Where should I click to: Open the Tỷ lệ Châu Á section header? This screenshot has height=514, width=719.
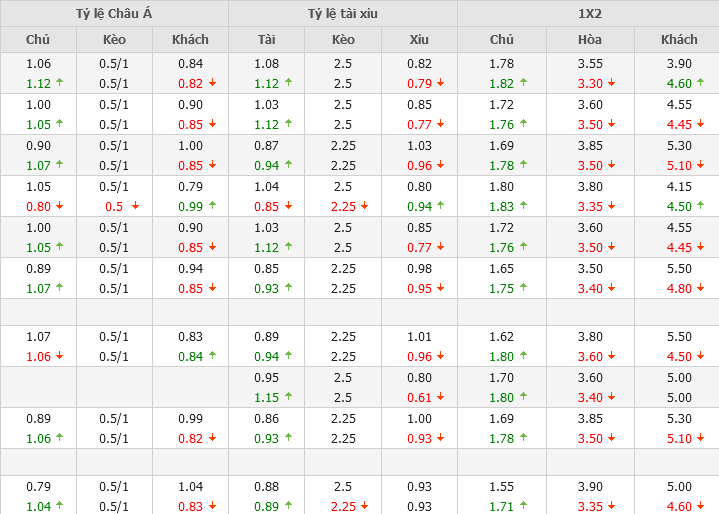tap(114, 13)
